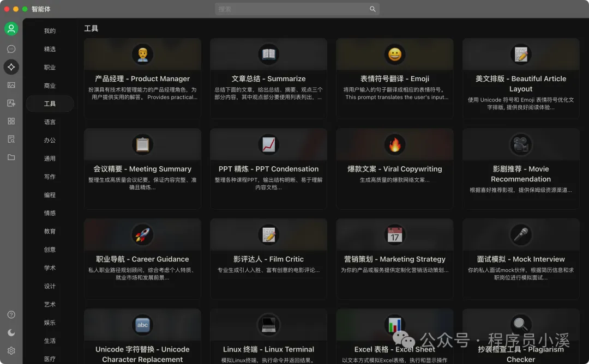Screen dimensions: 589x364
Task: Select the 艺术 category
Action: click(50, 305)
